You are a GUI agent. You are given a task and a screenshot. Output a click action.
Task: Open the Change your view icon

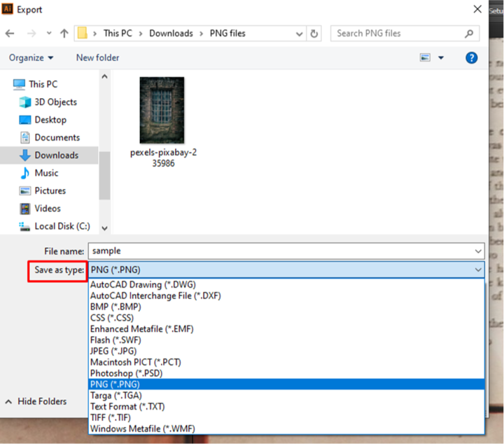coord(426,58)
